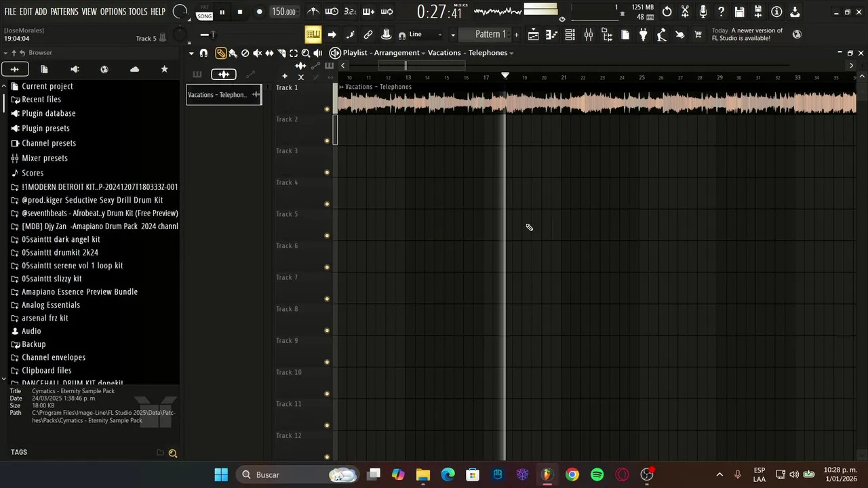Expand the Mixer presets folder
Screen dimensions: 868x488
(x=39, y=158)
